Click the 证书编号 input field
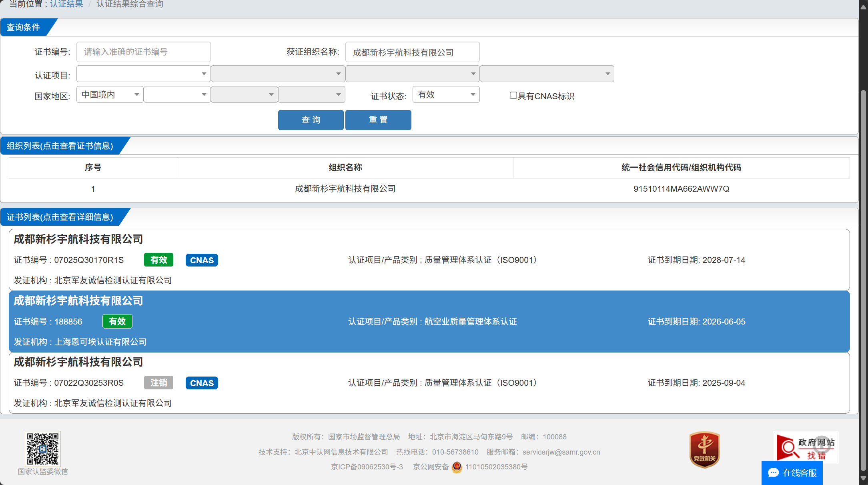 point(143,52)
